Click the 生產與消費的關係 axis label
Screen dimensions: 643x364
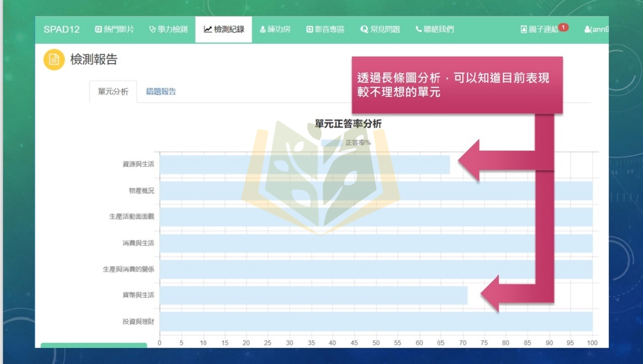click(x=129, y=269)
